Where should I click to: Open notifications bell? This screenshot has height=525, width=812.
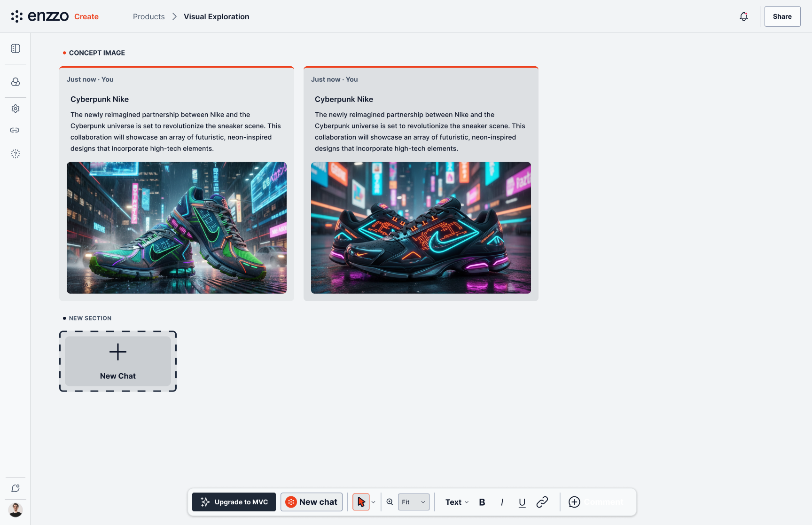click(744, 16)
